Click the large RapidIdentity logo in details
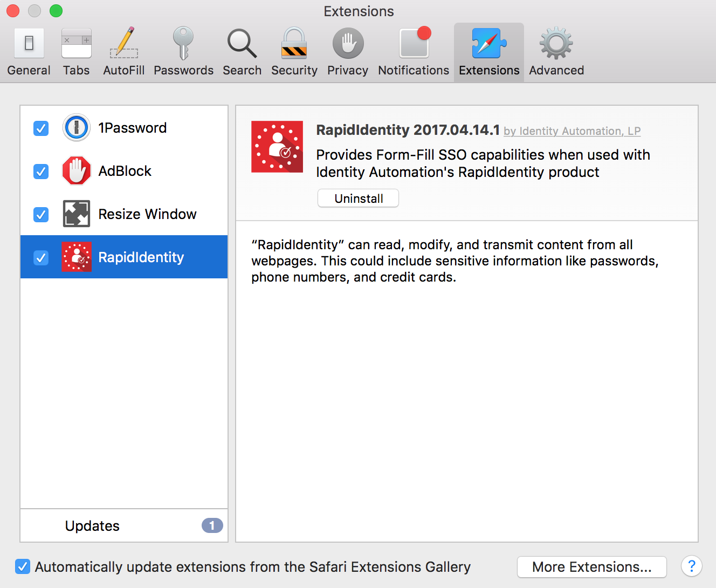 click(x=277, y=147)
